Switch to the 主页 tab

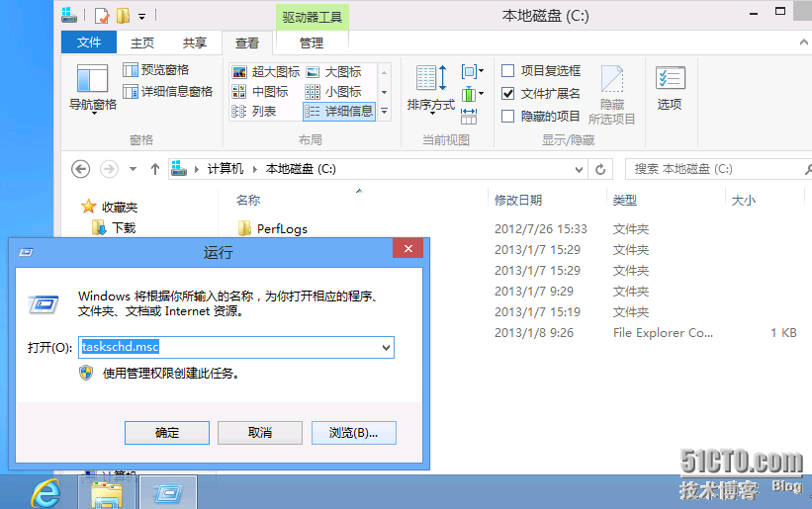tap(142, 42)
